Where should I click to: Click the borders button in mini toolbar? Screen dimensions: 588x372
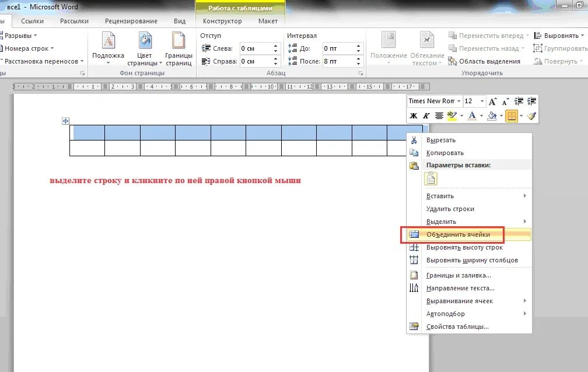click(511, 116)
